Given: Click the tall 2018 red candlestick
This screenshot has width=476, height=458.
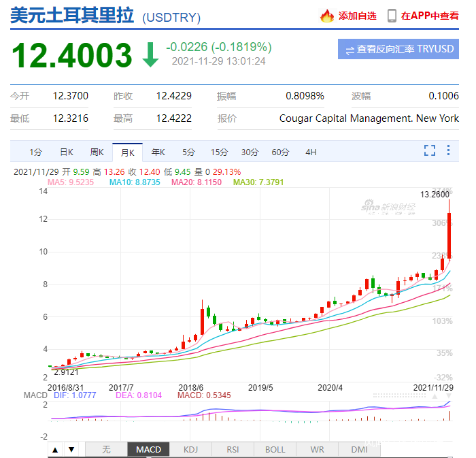Looking at the screenshot, I should coord(202,321).
